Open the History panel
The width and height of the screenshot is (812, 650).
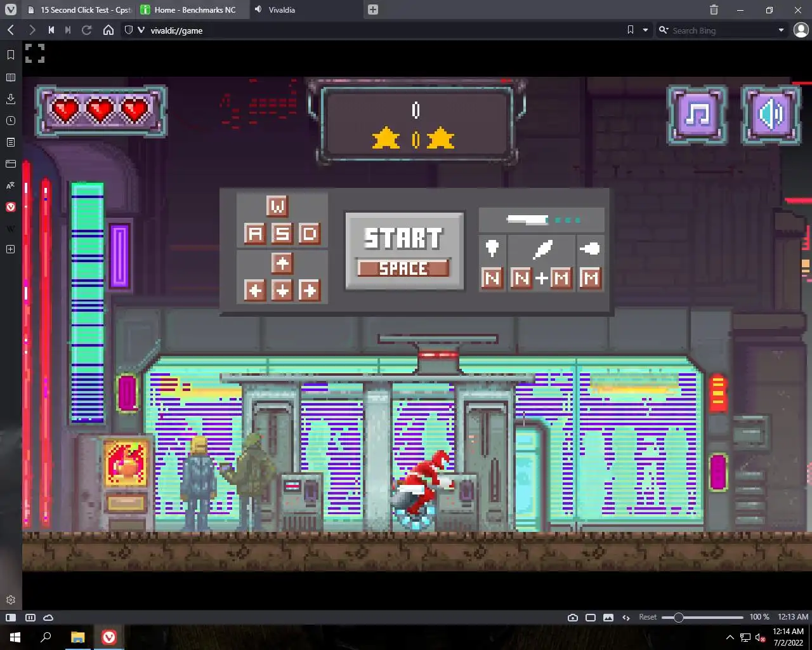[11, 121]
